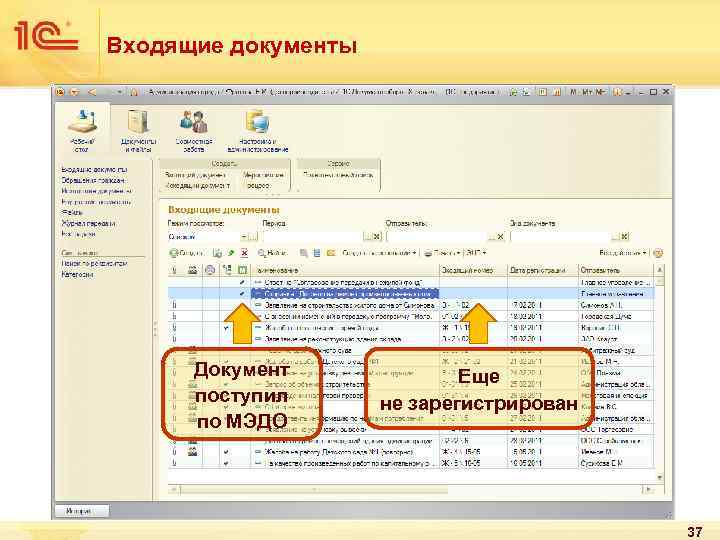Click the Дата регистрации column header
Image resolution: width=720 pixels, height=540 pixels.
pyautogui.click(x=542, y=270)
